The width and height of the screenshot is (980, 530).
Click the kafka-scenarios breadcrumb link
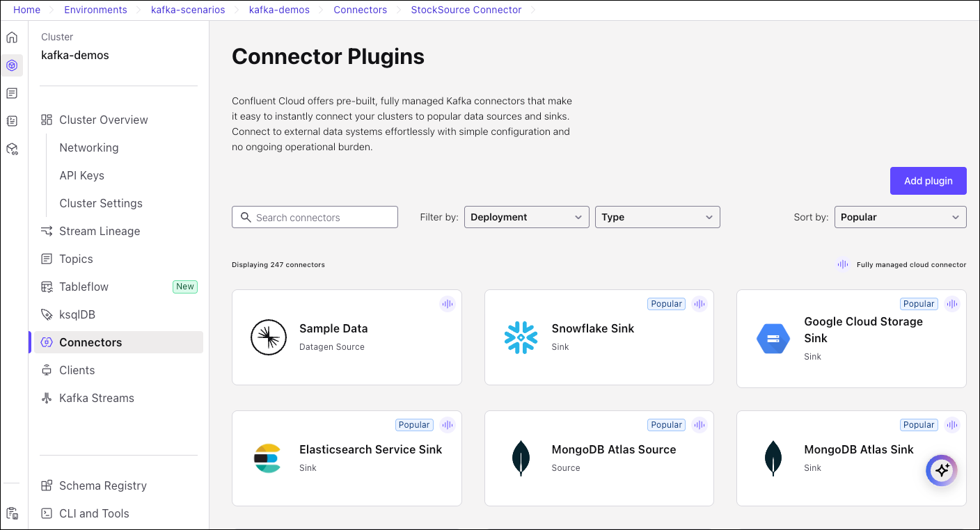[188, 10]
